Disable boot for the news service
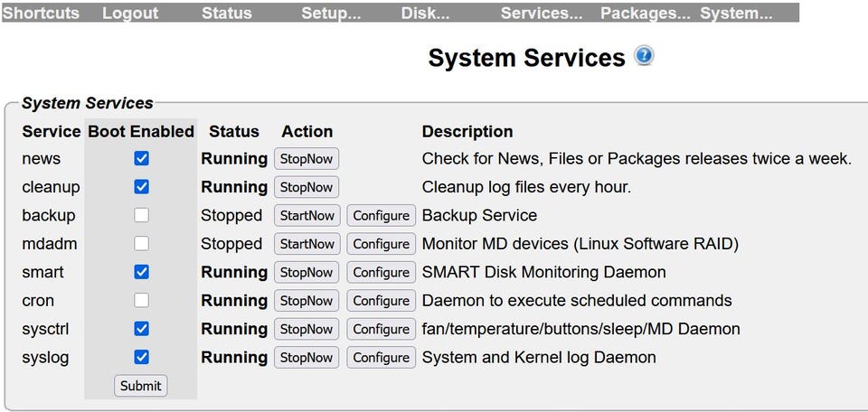 coord(141,159)
